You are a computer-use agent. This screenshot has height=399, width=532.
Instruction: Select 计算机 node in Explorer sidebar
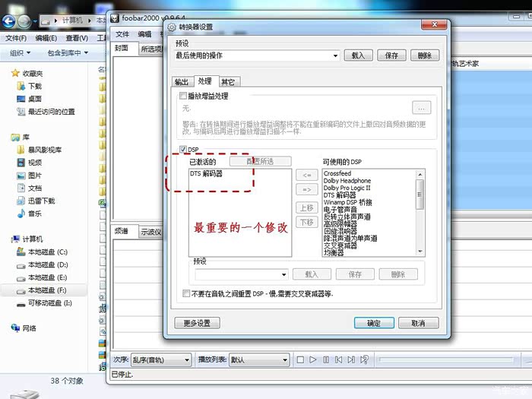27,239
